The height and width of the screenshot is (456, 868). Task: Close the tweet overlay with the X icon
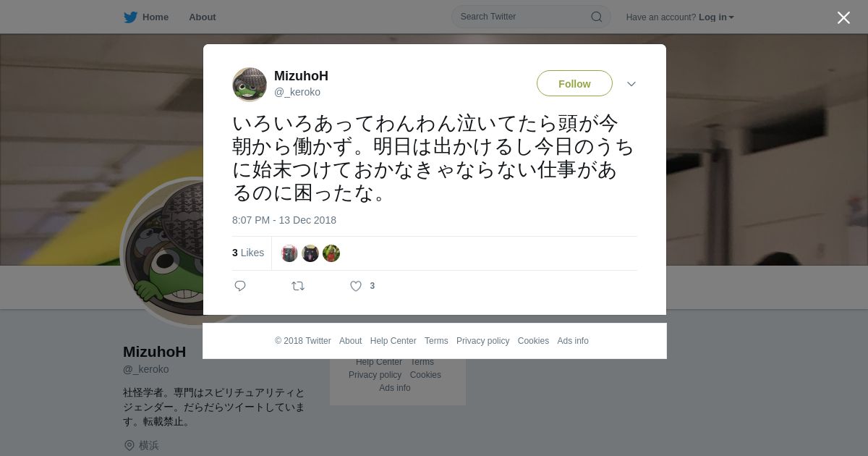pos(843,17)
